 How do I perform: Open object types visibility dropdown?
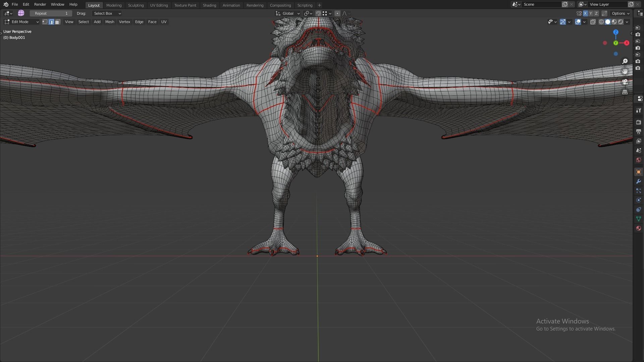tap(552, 22)
